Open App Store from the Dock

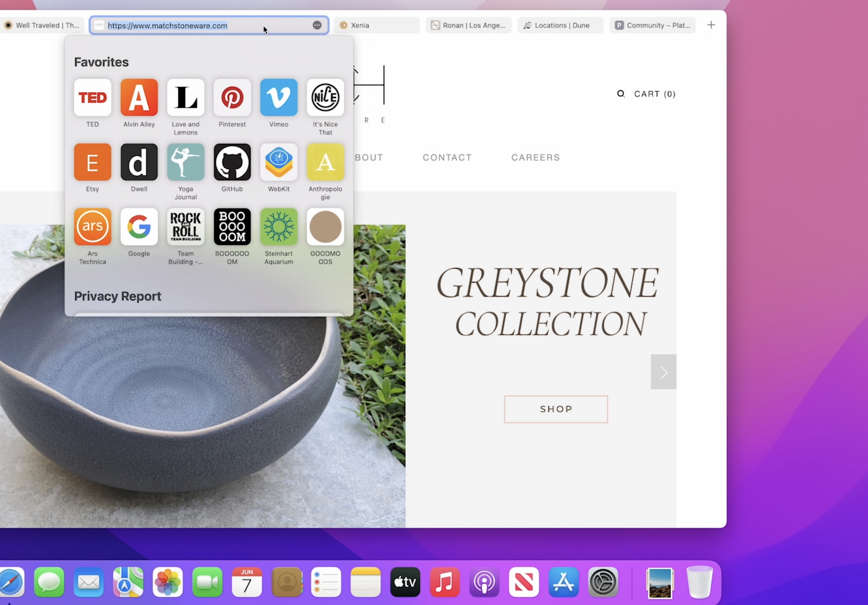(564, 582)
